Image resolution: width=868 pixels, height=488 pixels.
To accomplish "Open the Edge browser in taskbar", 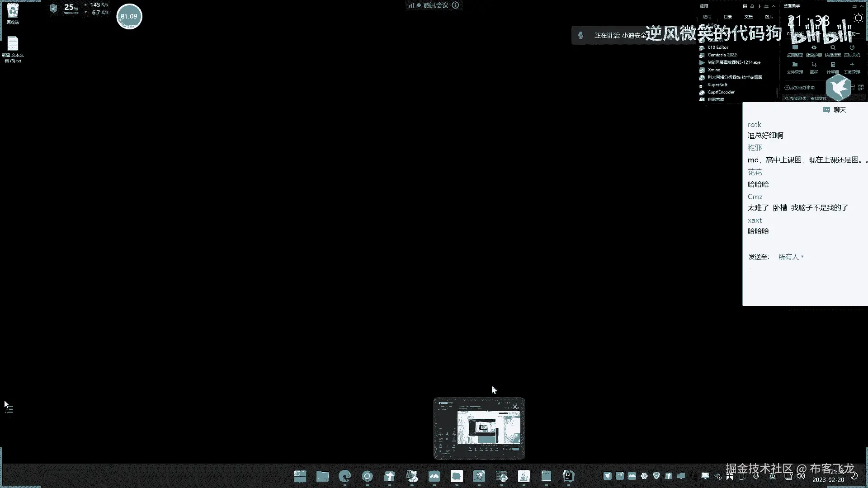I will coord(345,476).
